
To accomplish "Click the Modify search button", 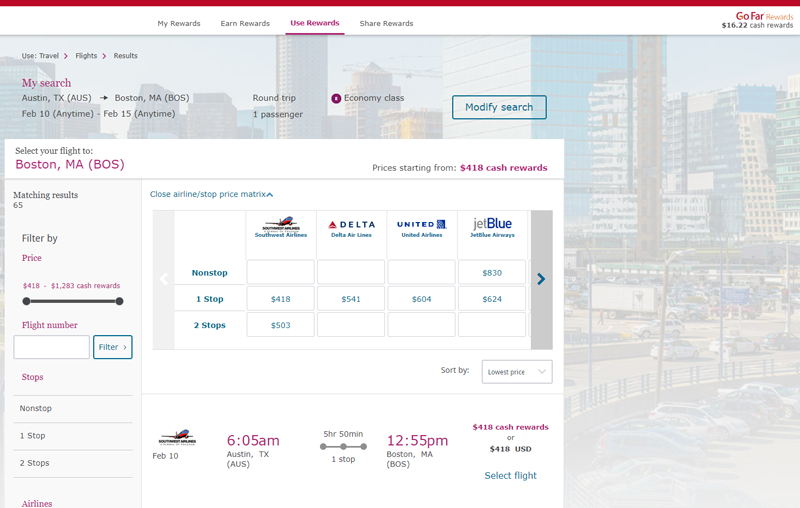I will [x=499, y=107].
